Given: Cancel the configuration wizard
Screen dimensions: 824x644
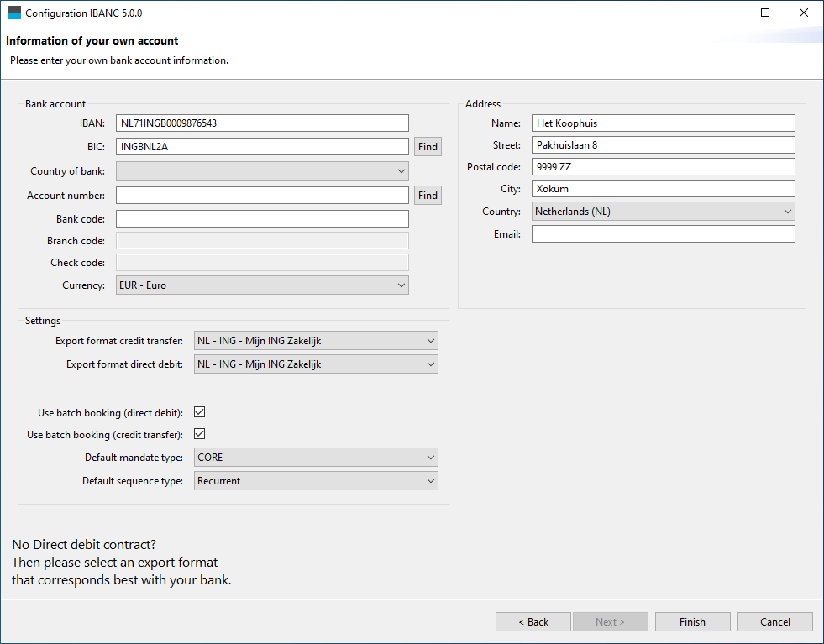Looking at the screenshot, I should coord(774,622).
